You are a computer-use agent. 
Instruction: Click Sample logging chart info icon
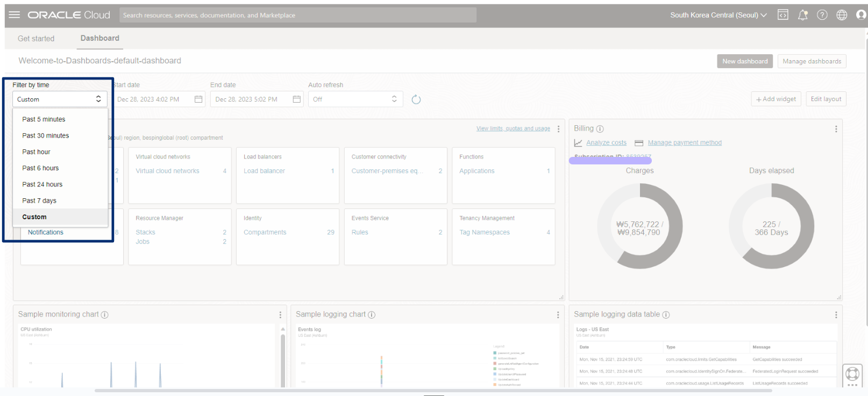372,315
